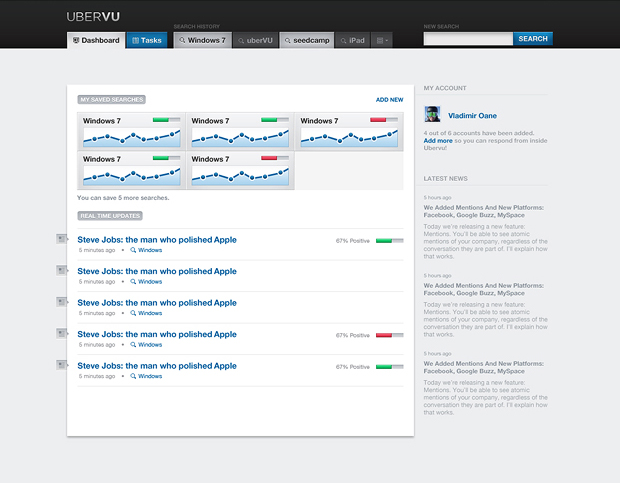
Task: Focus the New Search text field
Action: pos(468,39)
